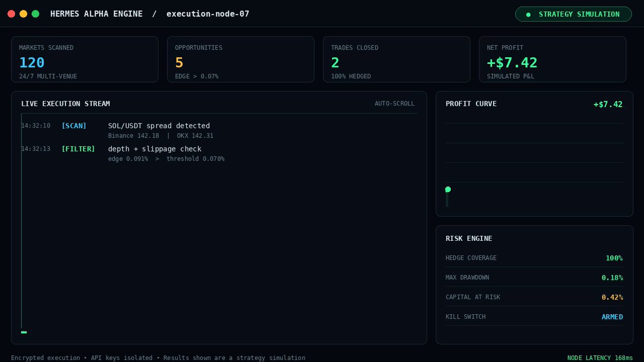Click the NODE LATENCY 168ms indicator
Screen dimensions: 644x362
point(600,358)
